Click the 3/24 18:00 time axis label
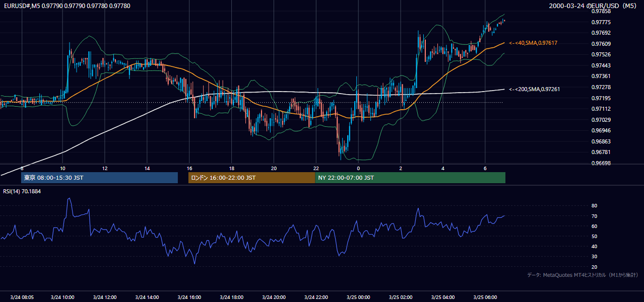 tap(232, 297)
